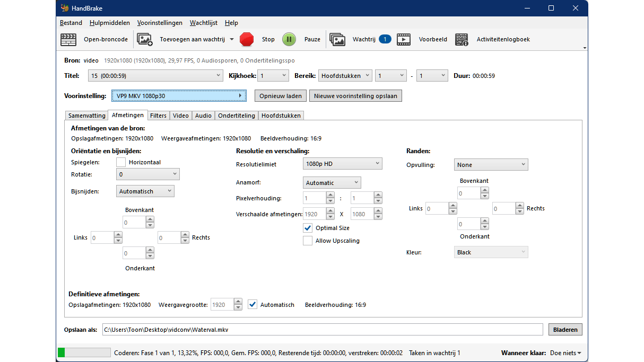Click the Toevoegen aan wachtrij icon

(x=145, y=39)
